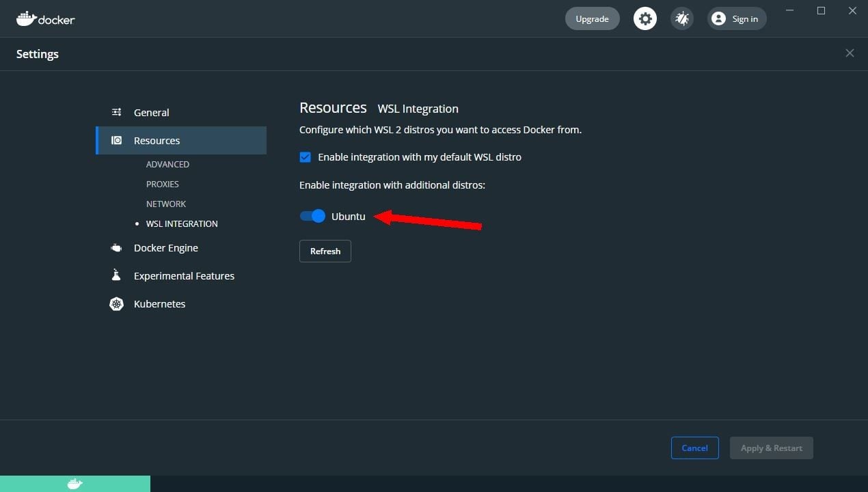Click the Kubernetes wheel icon
The height and width of the screenshot is (492, 868).
pyautogui.click(x=117, y=304)
